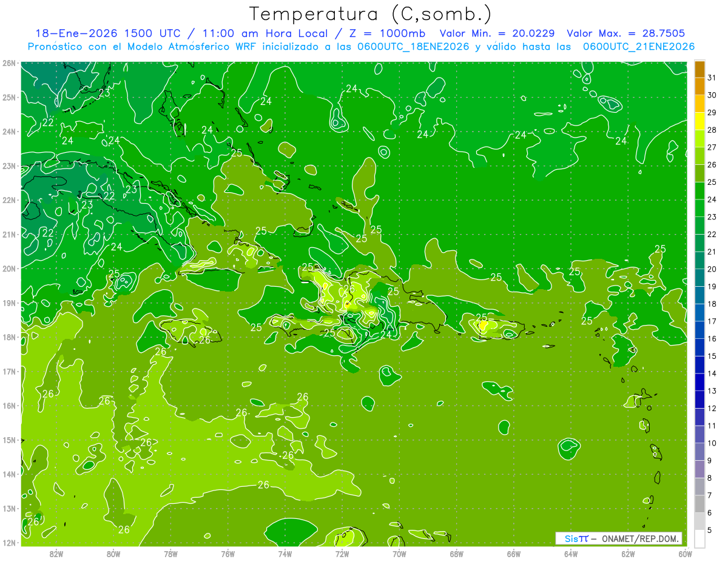The image size is (728, 562).
Task: Click the 20N latitude axis label
Action: click(x=9, y=269)
